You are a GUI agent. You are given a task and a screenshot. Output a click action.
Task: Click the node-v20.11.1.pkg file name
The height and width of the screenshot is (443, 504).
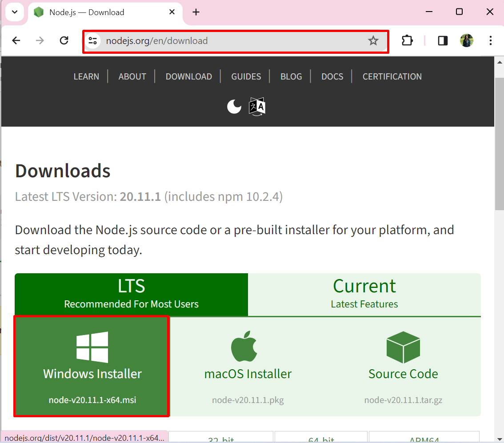(248, 400)
